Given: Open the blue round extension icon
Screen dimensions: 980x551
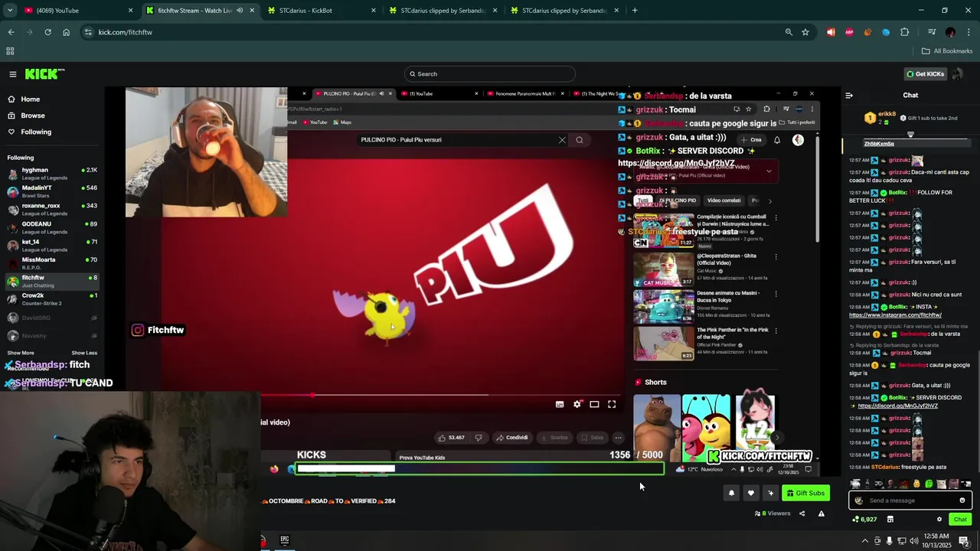Looking at the screenshot, I should tap(886, 32).
